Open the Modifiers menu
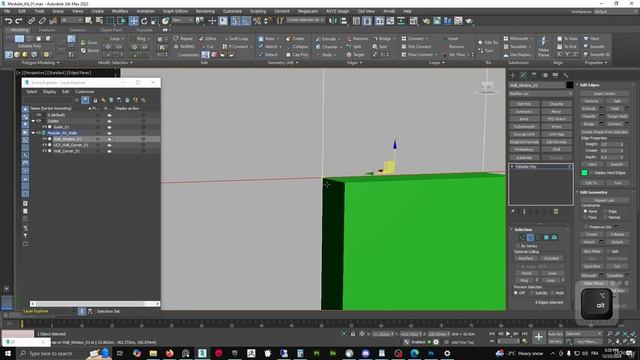This screenshot has width=640, height=360. [120, 11]
